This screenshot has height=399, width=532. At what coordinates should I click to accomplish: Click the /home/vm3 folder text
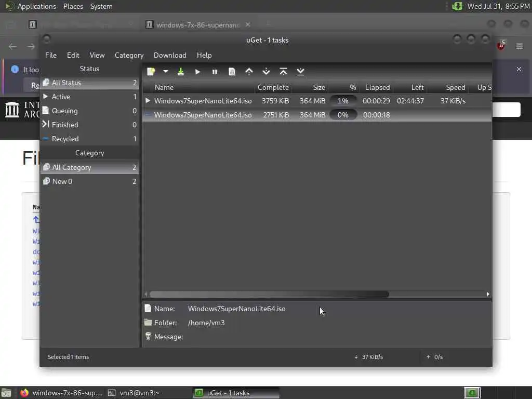tap(206, 323)
